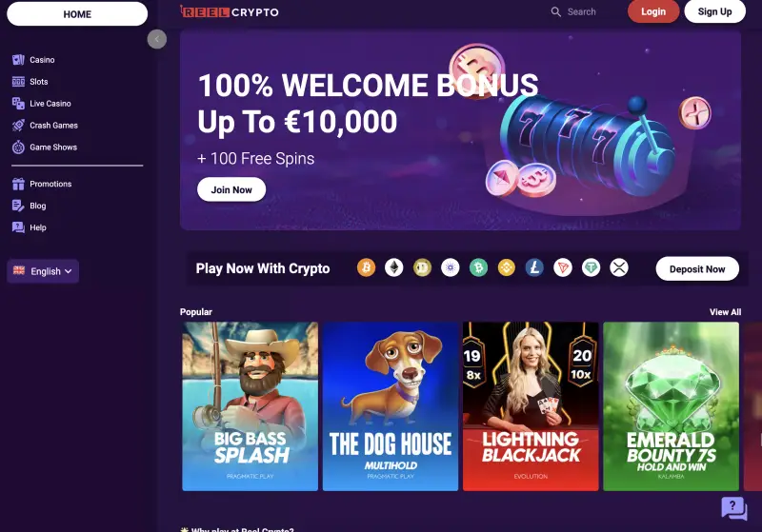Open View All popular games
Viewport: 762px width, 532px height.
tap(725, 312)
